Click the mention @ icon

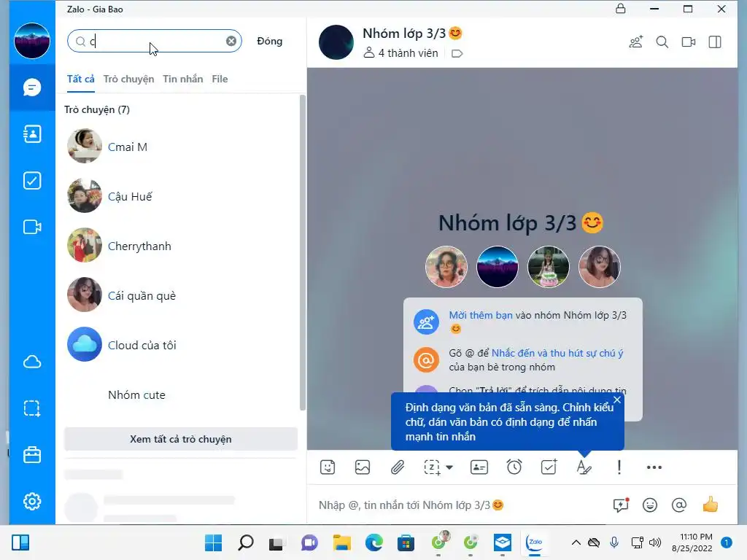point(679,505)
